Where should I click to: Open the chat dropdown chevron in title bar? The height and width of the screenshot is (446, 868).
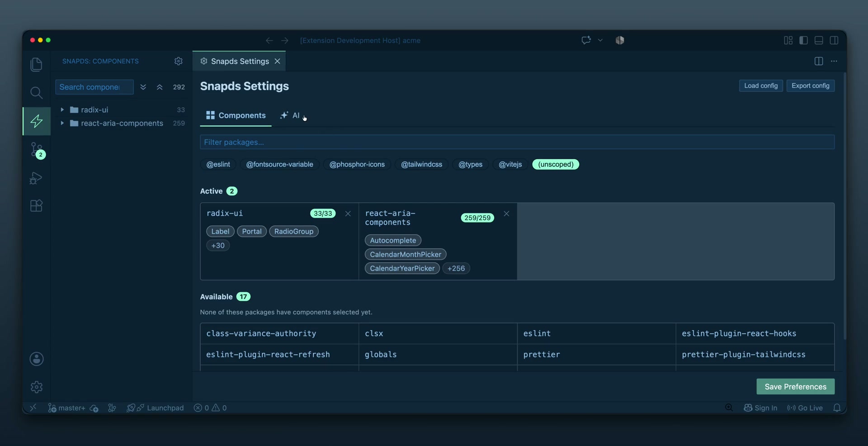tap(600, 40)
